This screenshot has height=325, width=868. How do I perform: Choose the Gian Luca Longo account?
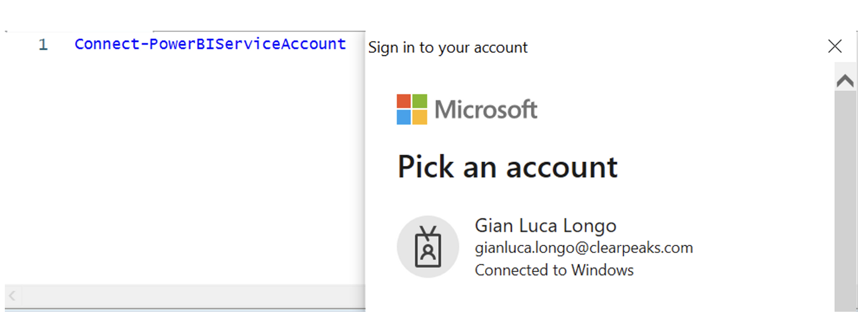[x=545, y=247]
